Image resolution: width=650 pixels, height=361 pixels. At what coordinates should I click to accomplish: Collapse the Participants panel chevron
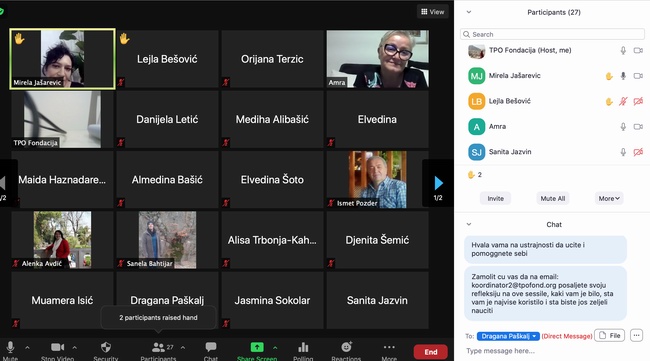(x=469, y=12)
